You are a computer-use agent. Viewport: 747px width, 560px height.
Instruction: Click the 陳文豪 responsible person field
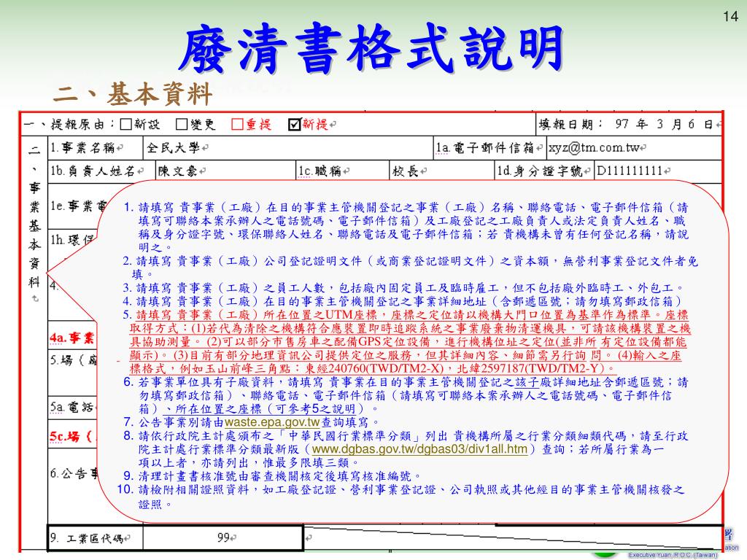pyautogui.click(x=225, y=171)
